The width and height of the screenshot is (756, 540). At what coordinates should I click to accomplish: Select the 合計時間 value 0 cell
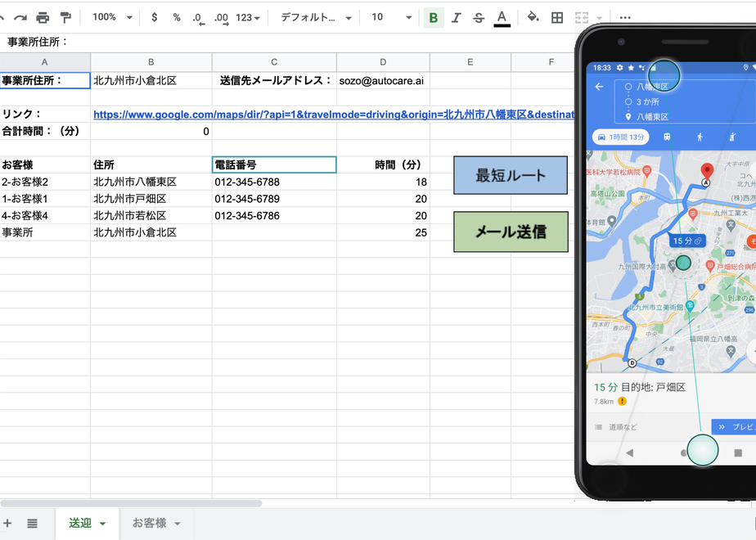(x=151, y=131)
